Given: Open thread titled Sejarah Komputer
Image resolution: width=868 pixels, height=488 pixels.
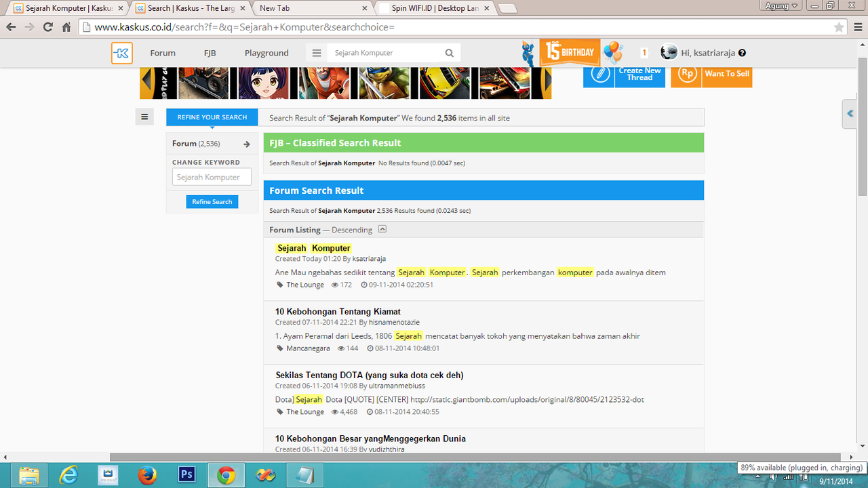Looking at the screenshot, I should point(314,248).
